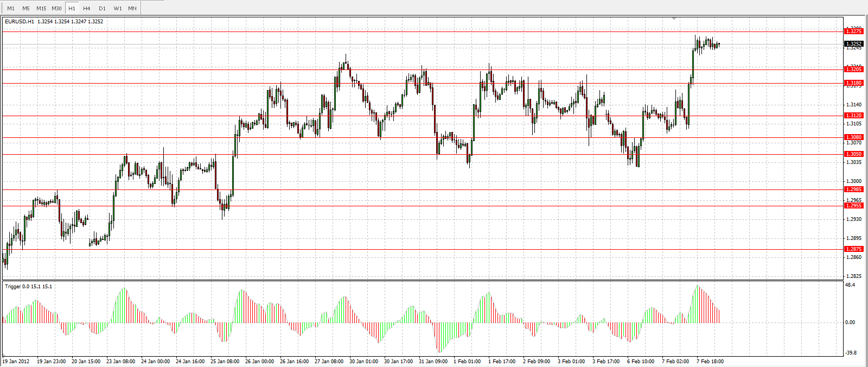This screenshot has height=367, width=868.
Task: Click the 26 Jan 16:00 time label
Action: 295,362
